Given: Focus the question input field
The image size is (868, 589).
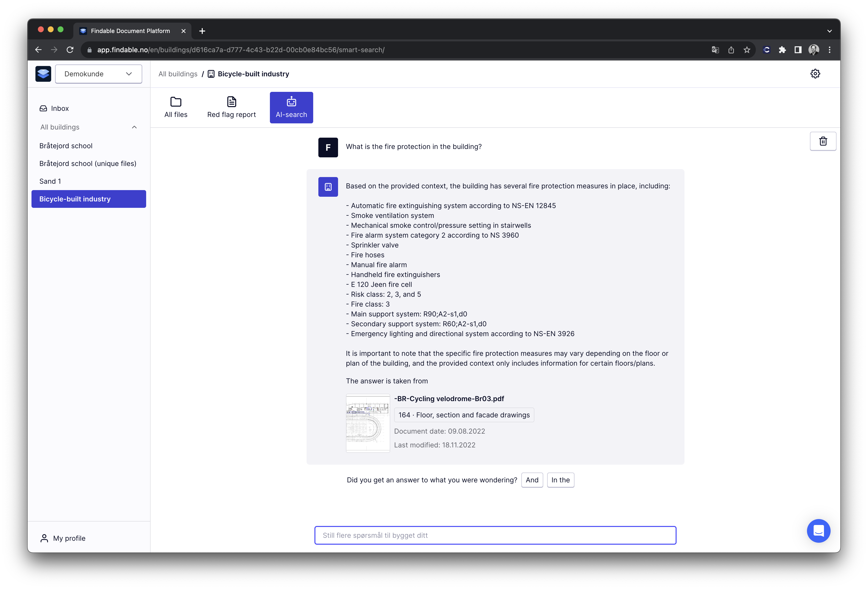Looking at the screenshot, I should tap(495, 535).
